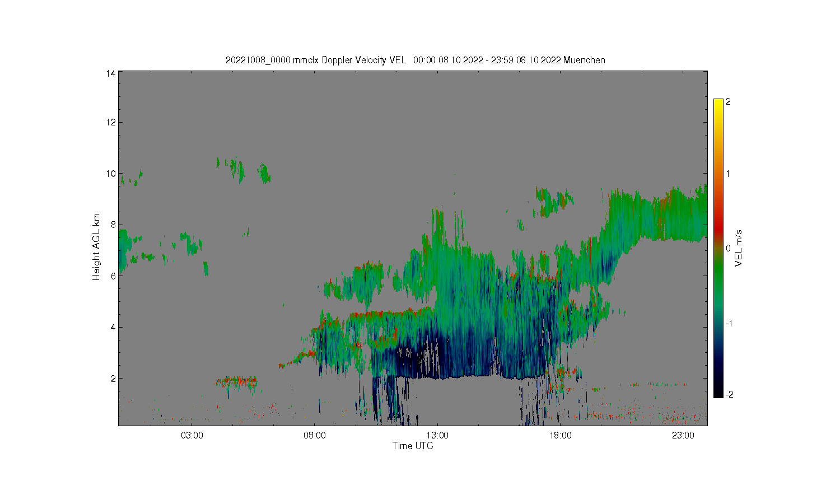Screen dimensions: 840x504
Task: Click the height tick label '14'
Action: [111, 73]
